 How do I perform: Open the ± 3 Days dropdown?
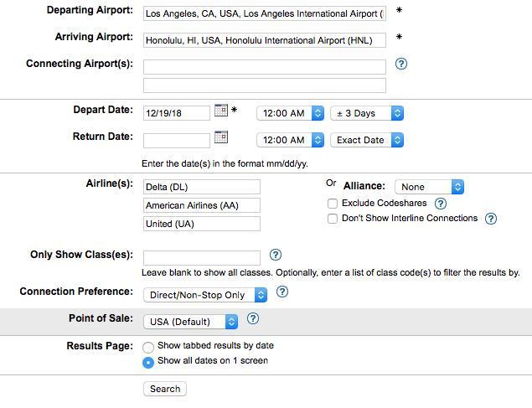point(367,113)
